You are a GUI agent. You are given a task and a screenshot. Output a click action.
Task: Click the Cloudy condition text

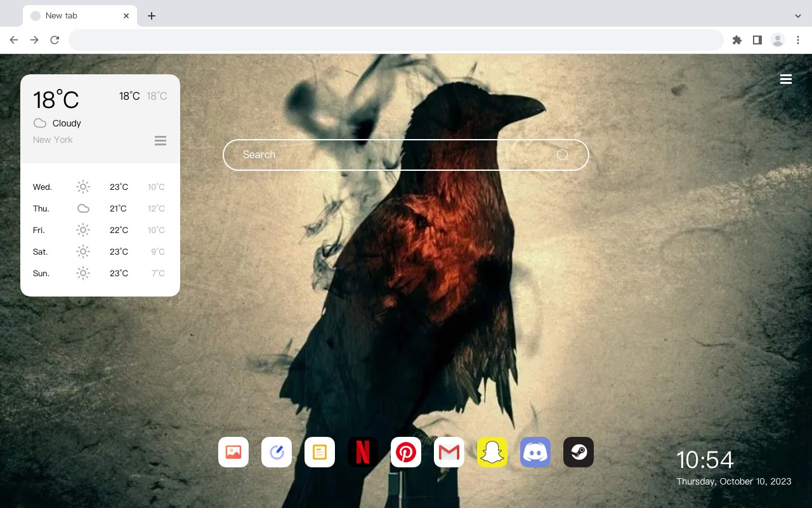[x=67, y=123]
